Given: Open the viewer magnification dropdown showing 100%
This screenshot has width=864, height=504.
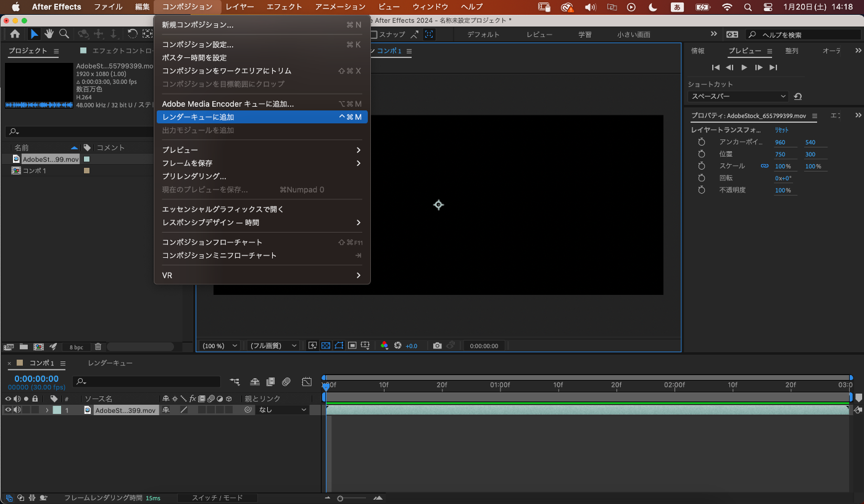Looking at the screenshot, I should (220, 345).
